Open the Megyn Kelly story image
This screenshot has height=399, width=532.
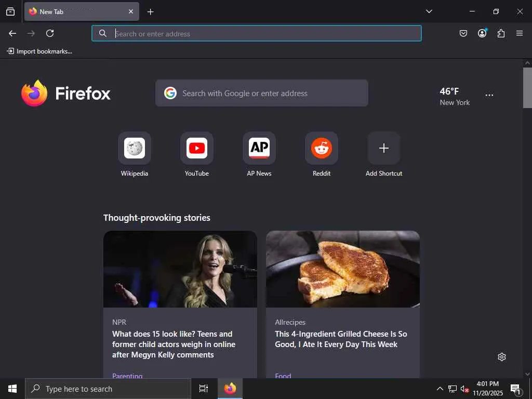coord(180,269)
